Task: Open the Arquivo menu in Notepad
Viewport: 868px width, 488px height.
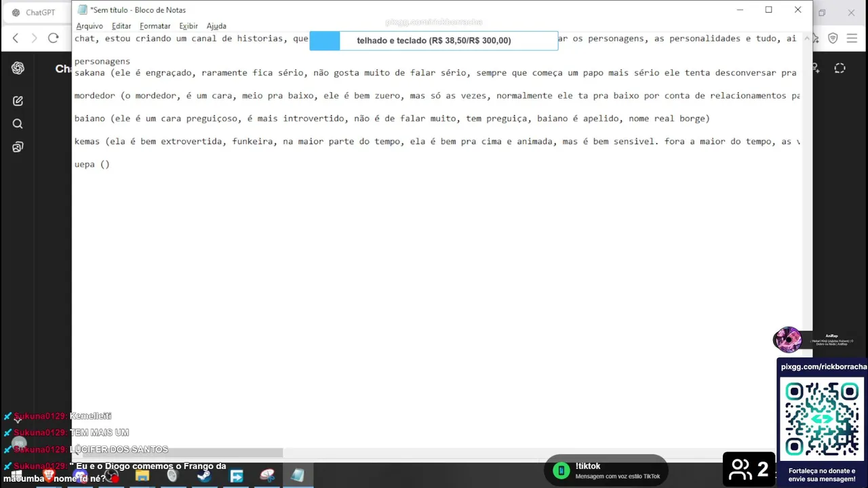Action: point(90,26)
